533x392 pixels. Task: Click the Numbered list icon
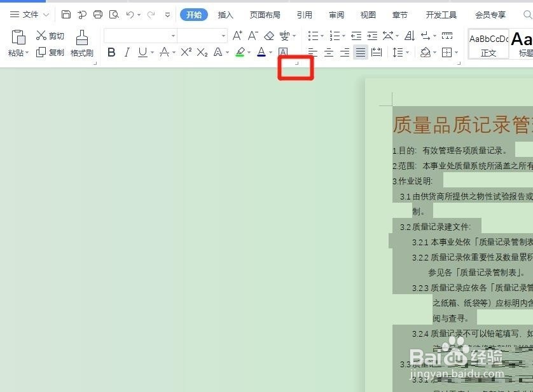335,36
